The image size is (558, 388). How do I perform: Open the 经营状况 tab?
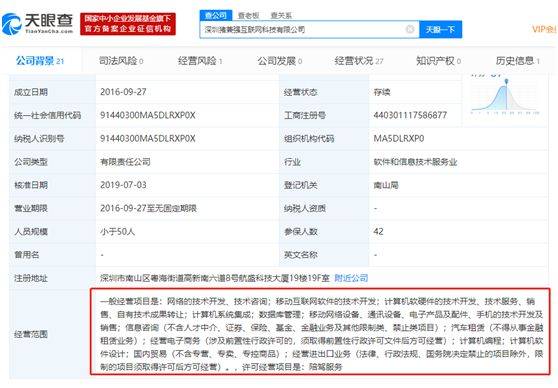pos(359,61)
